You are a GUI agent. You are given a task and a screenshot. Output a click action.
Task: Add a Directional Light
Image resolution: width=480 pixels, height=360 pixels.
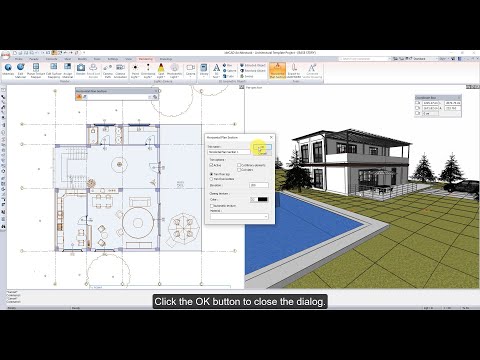tap(148, 70)
